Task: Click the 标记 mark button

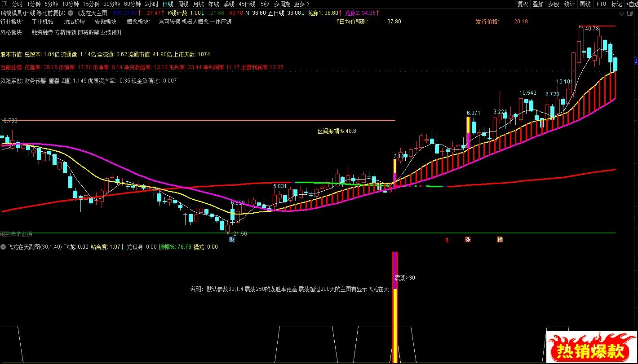Action: point(616,4)
